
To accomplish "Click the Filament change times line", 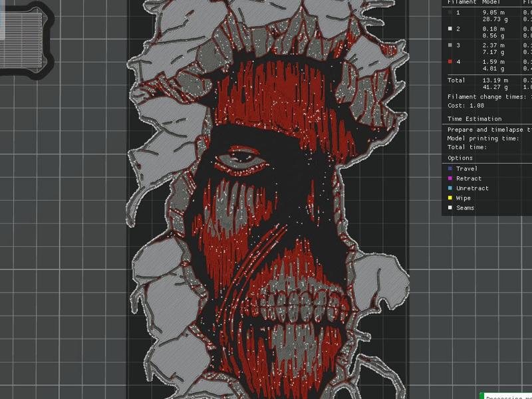I will click(485, 96).
